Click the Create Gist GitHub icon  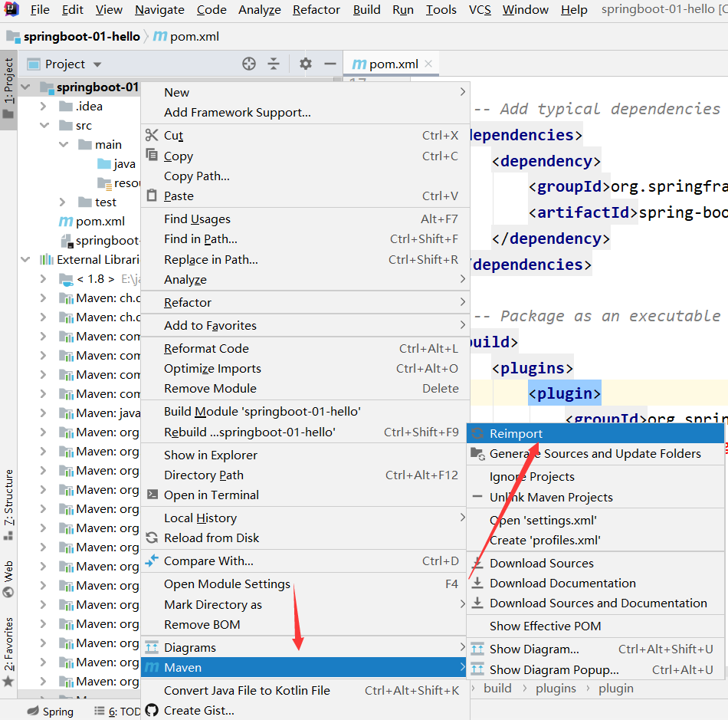152,710
